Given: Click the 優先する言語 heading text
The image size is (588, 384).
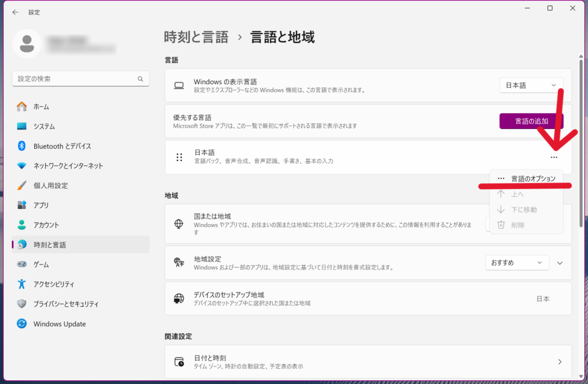Looking at the screenshot, I should (192, 117).
